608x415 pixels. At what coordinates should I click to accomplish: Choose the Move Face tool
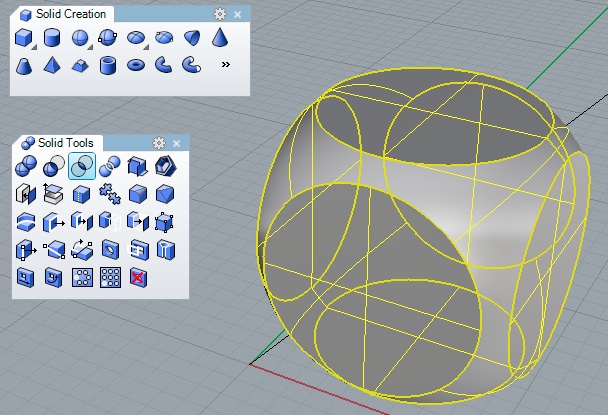click(x=54, y=222)
